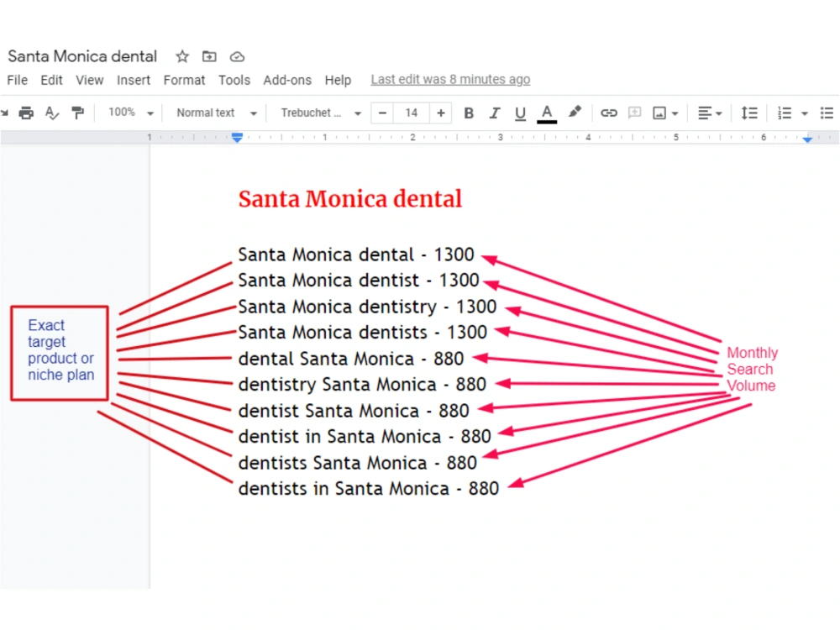840x630 pixels.
Task: Open the Insert menu
Action: (134, 81)
